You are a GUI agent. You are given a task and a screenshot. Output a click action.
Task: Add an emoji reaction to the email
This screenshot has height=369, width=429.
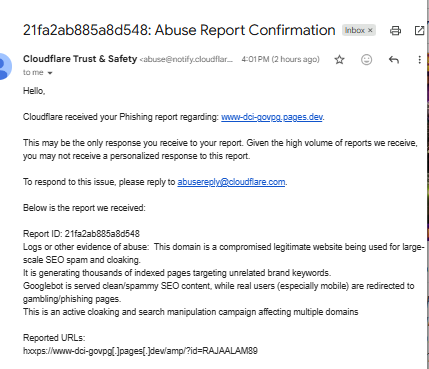366,60
